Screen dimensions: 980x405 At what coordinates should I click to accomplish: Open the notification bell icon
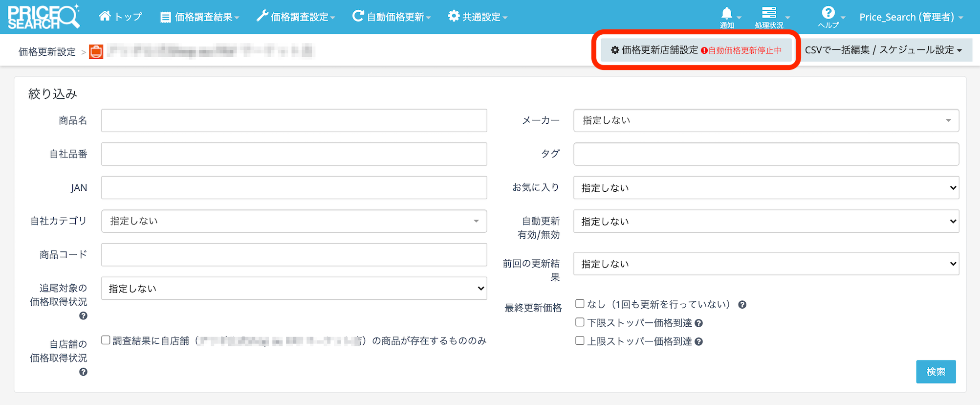coord(727,14)
